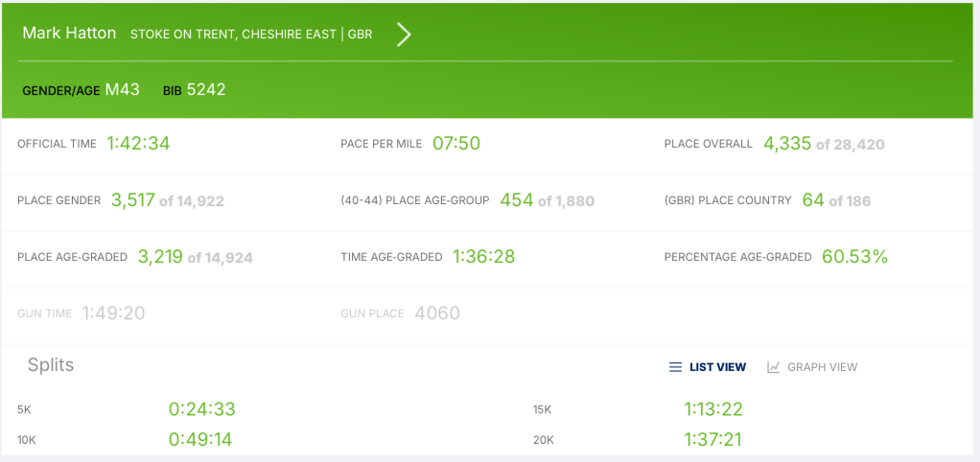This screenshot has height=462, width=980.
Task: Click the place gender value 3,517
Action: click(132, 200)
